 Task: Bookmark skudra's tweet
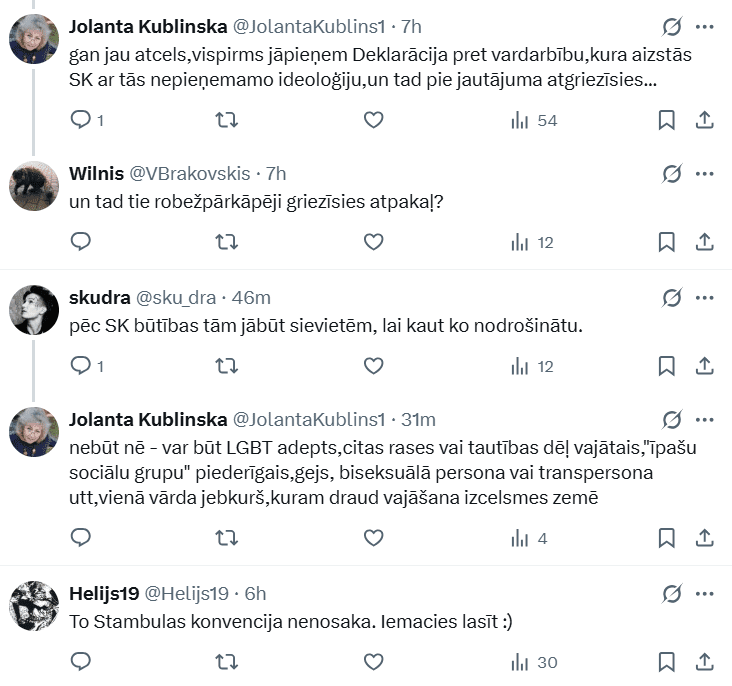pos(667,366)
